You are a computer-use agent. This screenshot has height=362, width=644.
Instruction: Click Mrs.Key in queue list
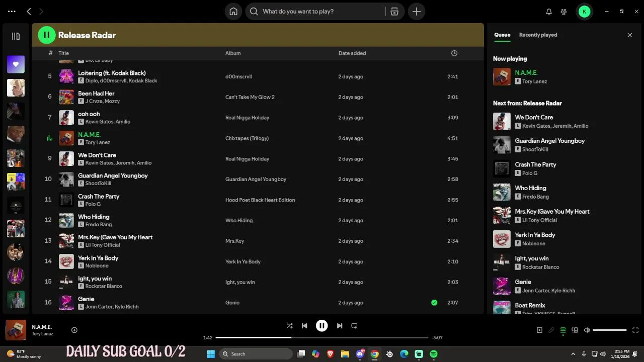click(x=552, y=212)
